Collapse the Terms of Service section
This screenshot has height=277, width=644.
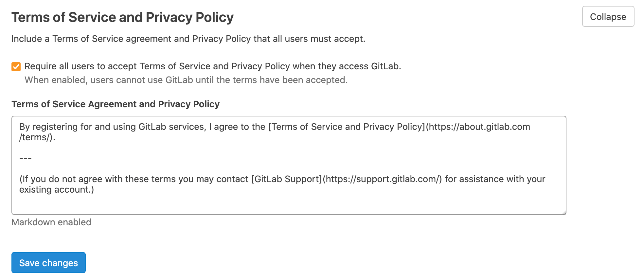pyautogui.click(x=608, y=17)
